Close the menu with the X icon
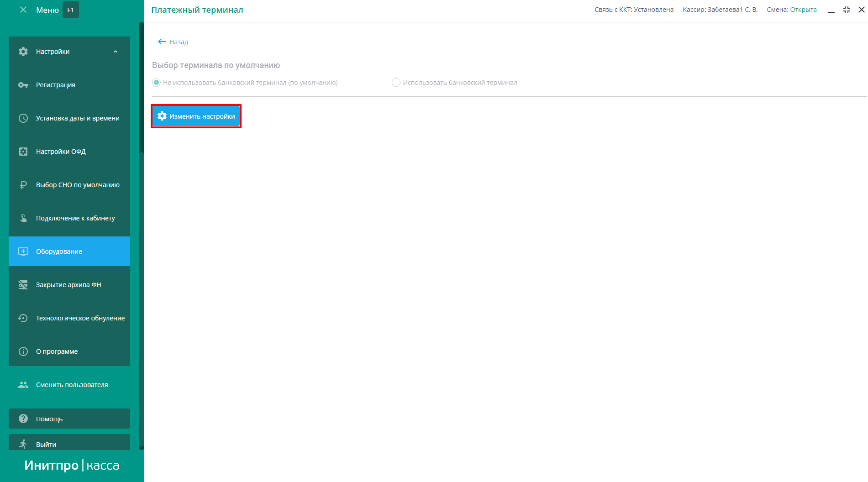868x482 pixels. 23,10
